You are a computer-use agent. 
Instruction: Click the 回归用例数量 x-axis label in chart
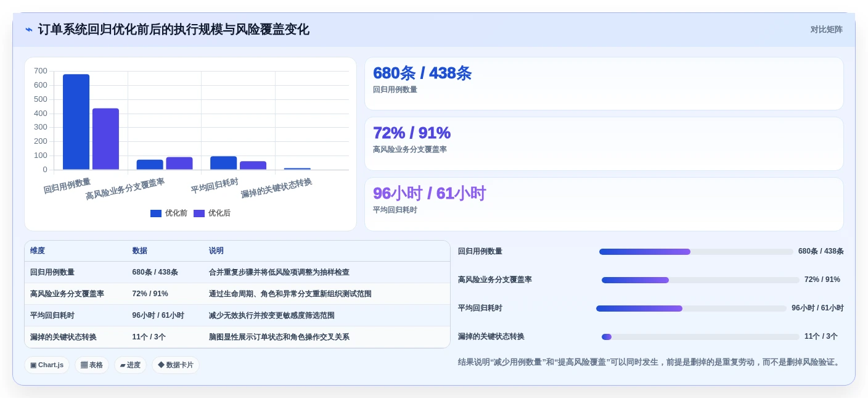[67, 186]
